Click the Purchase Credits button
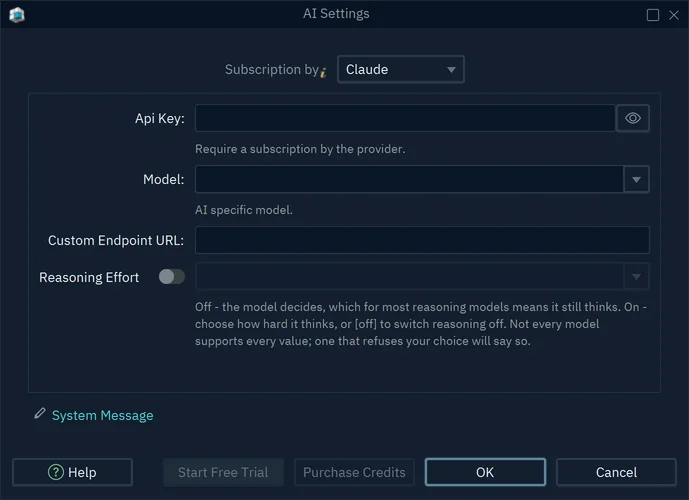689x500 pixels. [354, 472]
